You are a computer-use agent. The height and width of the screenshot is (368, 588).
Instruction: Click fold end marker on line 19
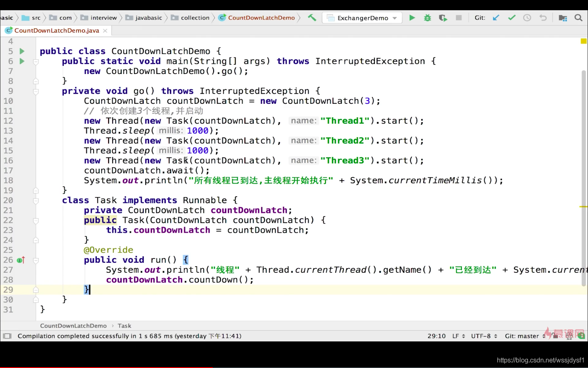coord(36,190)
